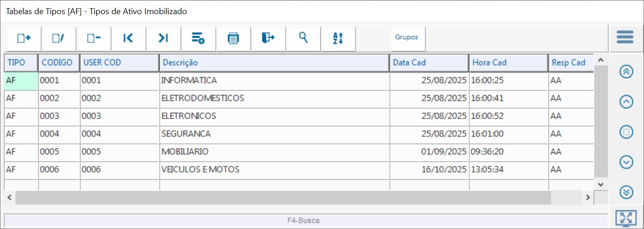The width and height of the screenshot is (644, 229).
Task: Jump to the last record
Action: coord(163,38)
